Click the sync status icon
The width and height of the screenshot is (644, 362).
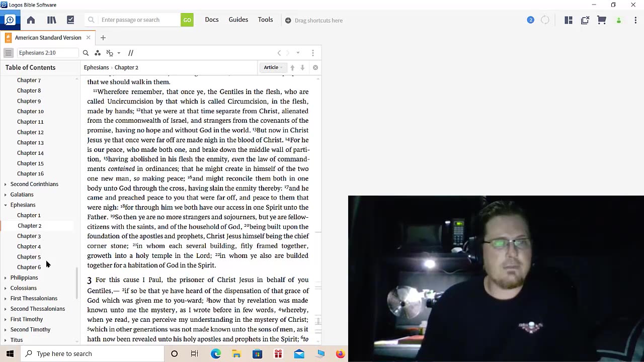pyautogui.click(x=545, y=20)
